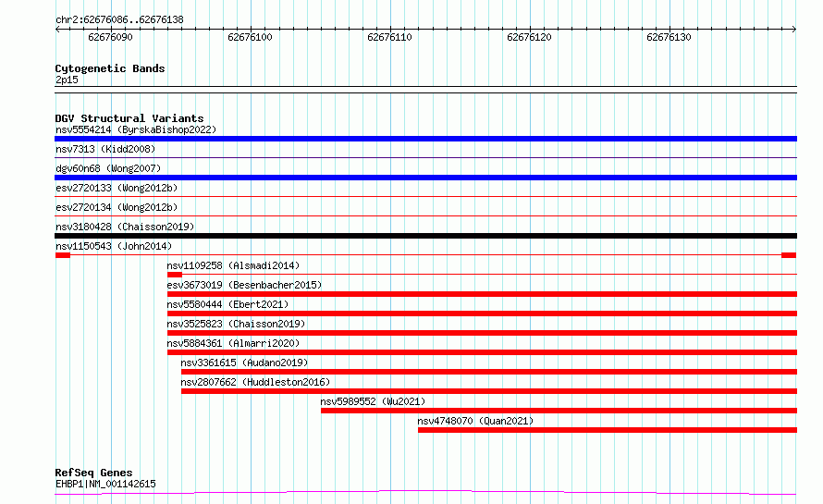
Task: Click the 62676110 ruler position
Action: click(x=389, y=37)
